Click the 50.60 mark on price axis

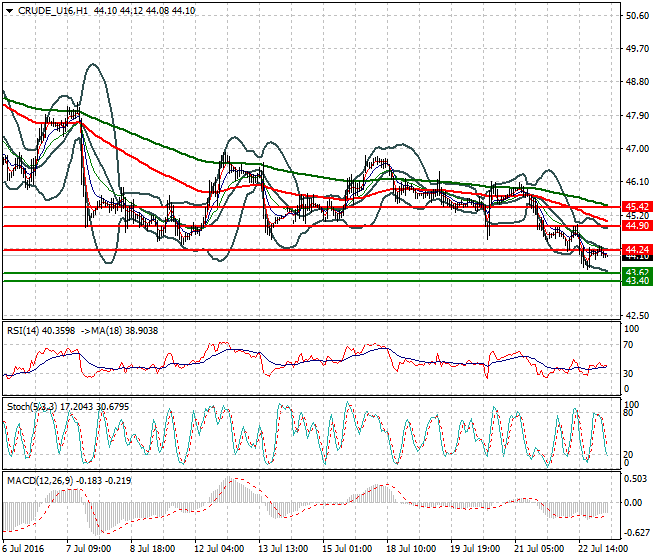[636, 16]
